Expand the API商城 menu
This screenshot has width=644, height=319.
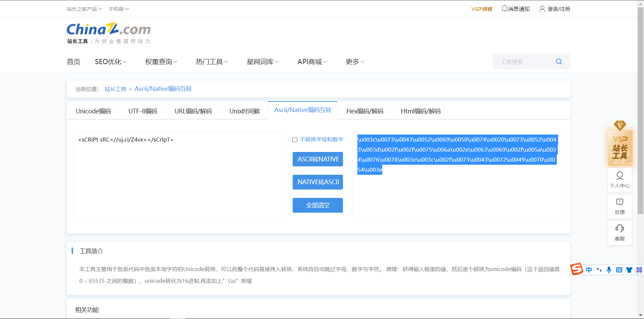coord(312,62)
